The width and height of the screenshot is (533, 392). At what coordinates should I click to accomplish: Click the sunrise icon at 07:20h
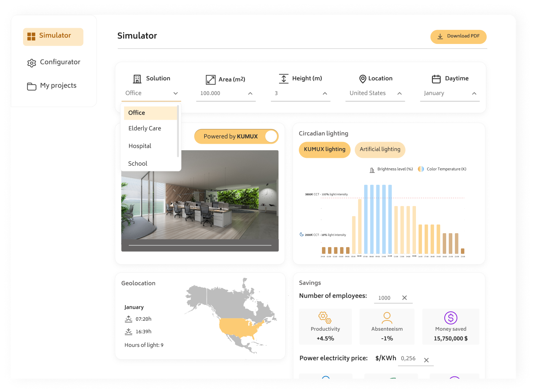tap(128, 319)
